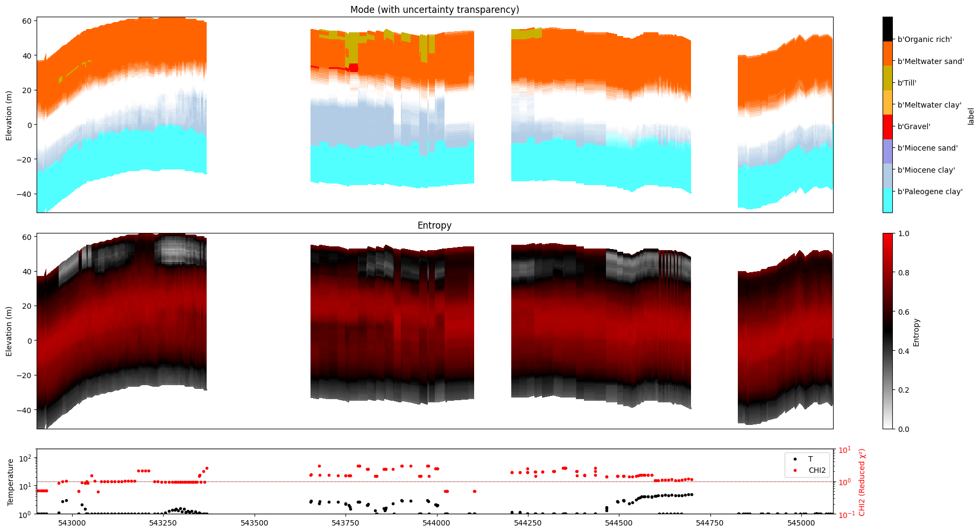Pick the purple Miocene sand colorbar segment
The width and height of the screenshot is (980, 532).
point(887,151)
